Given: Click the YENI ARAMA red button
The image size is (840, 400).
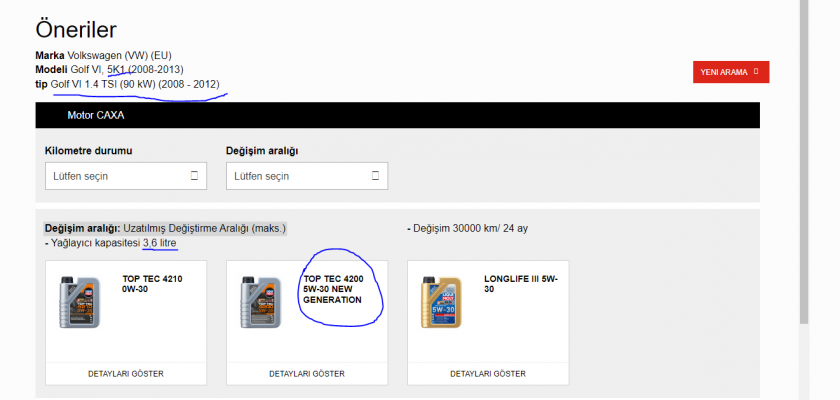Looking at the screenshot, I should (x=731, y=72).
